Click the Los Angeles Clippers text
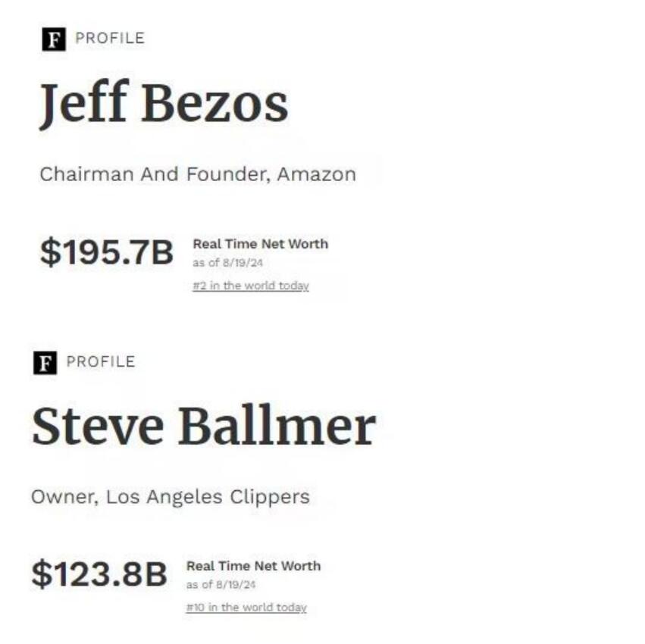The width and height of the screenshot is (645, 644). coord(208,497)
